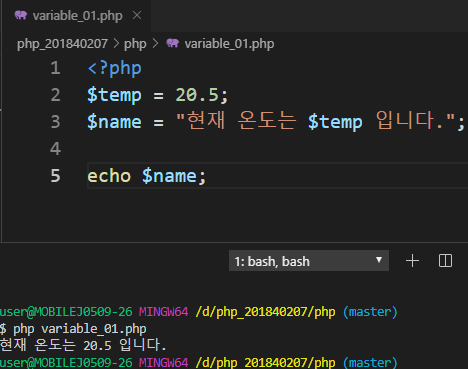
Task: Click the $name variable on line 3
Action: click(x=114, y=122)
